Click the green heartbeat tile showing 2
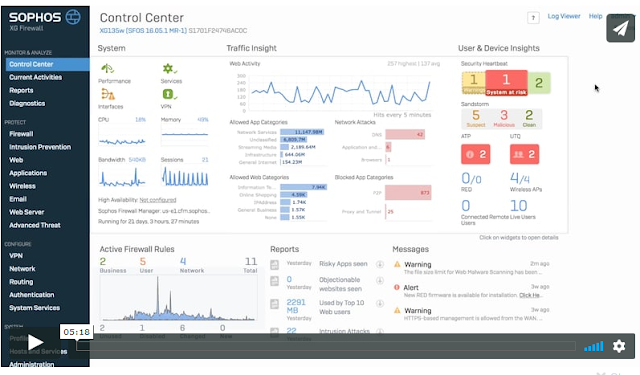Screen dimensions: 640x375 539,83
